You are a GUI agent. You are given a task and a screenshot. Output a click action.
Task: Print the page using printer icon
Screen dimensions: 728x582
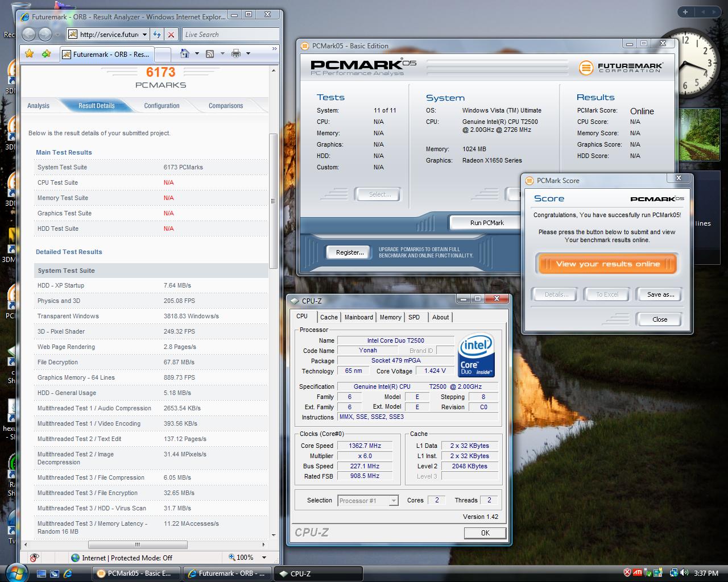point(236,53)
